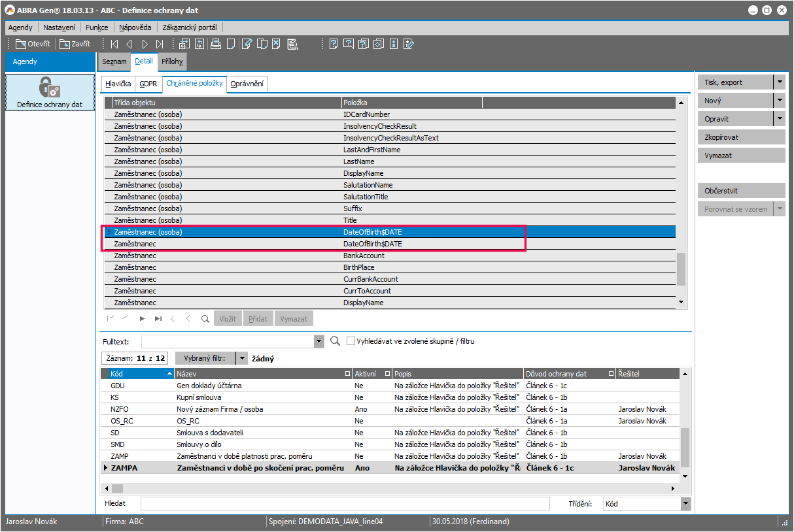
Task: Go to last record using toolbar arrow
Action: pyautogui.click(x=160, y=44)
